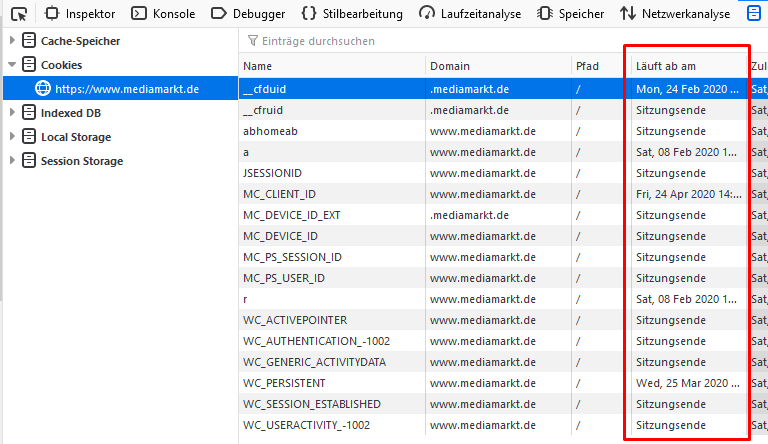Expand the Local Storage tree node
Screen dimensions: 768x444
[12, 137]
